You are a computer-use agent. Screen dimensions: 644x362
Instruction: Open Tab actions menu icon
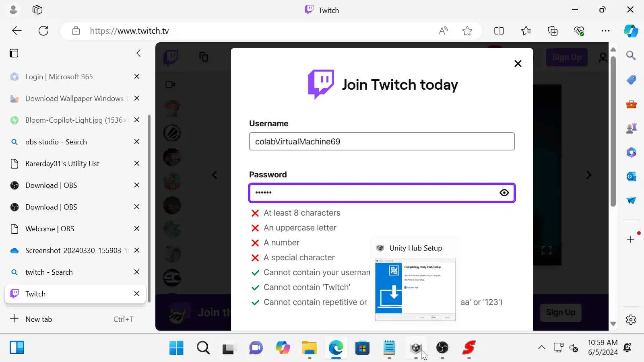pos(14,53)
